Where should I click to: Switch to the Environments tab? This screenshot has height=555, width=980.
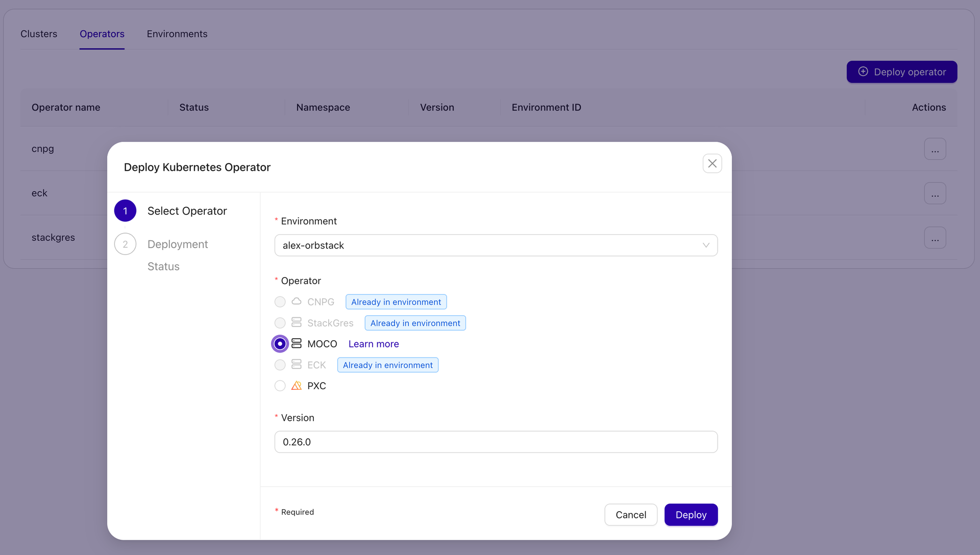pos(177,34)
